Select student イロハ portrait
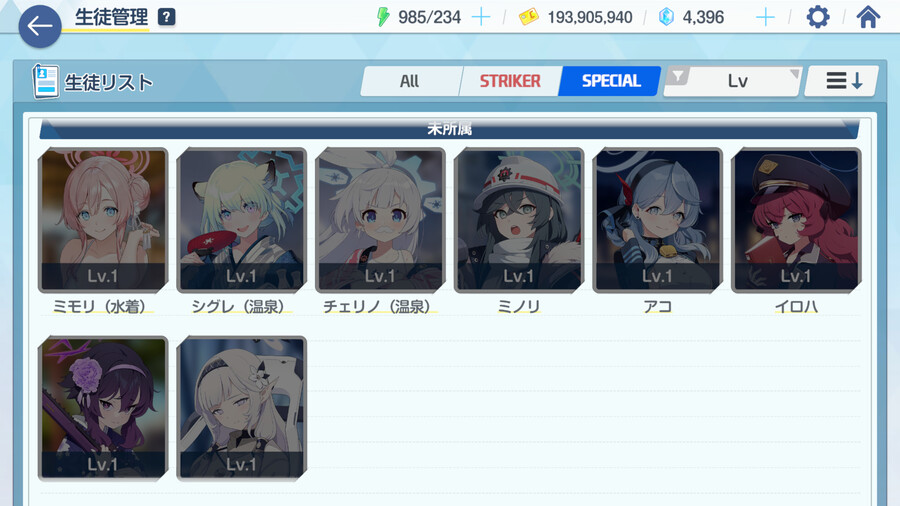 pos(796,220)
